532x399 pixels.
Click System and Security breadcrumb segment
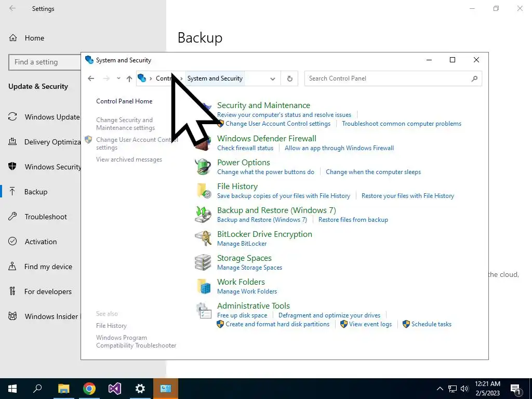(x=215, y=78)
